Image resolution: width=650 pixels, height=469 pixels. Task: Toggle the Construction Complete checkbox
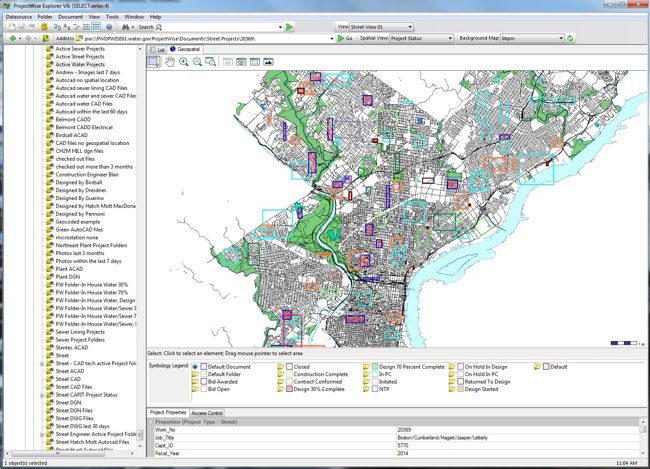(x=290, y=374)
